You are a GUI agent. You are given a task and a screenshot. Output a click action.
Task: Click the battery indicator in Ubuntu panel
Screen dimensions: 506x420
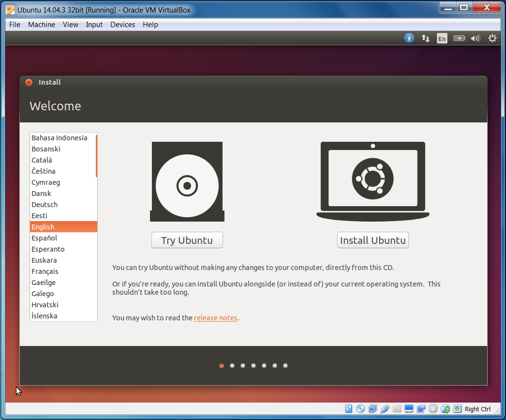point(459,38)
